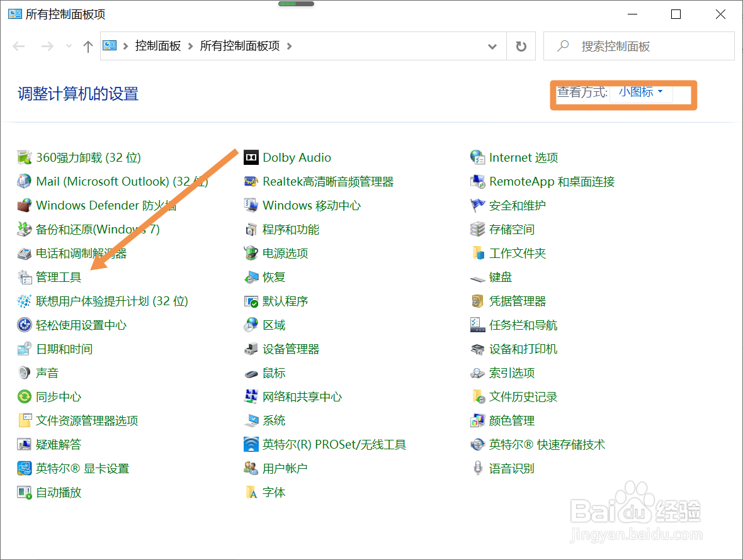Click the 360强力卸载 icon
Viewport: 743px width, 560px height.
coord(24,157)
